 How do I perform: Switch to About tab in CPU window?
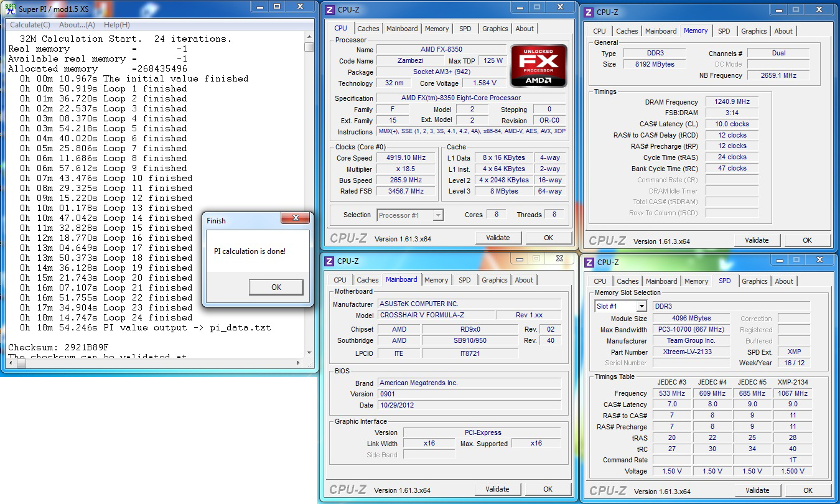525,29
